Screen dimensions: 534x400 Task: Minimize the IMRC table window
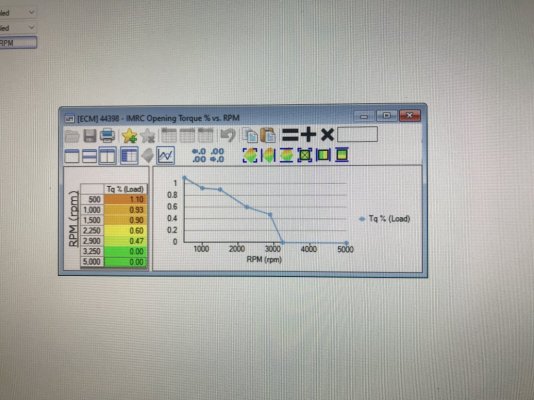[364, 116]
